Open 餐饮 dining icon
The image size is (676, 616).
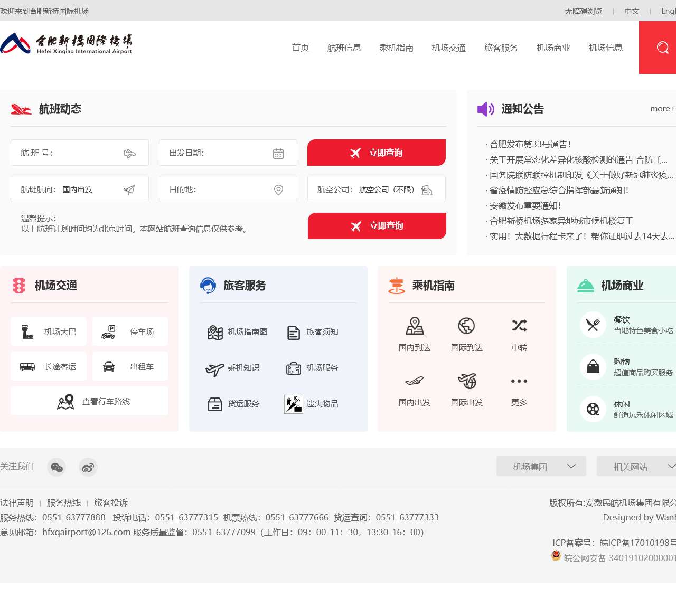tap(593, 325)
